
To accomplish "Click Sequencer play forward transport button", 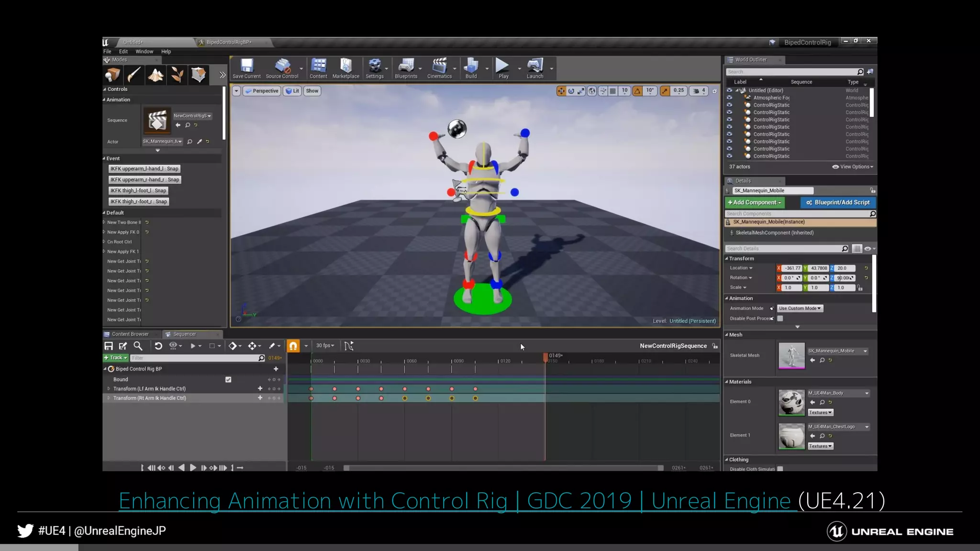I will [192, 468].
